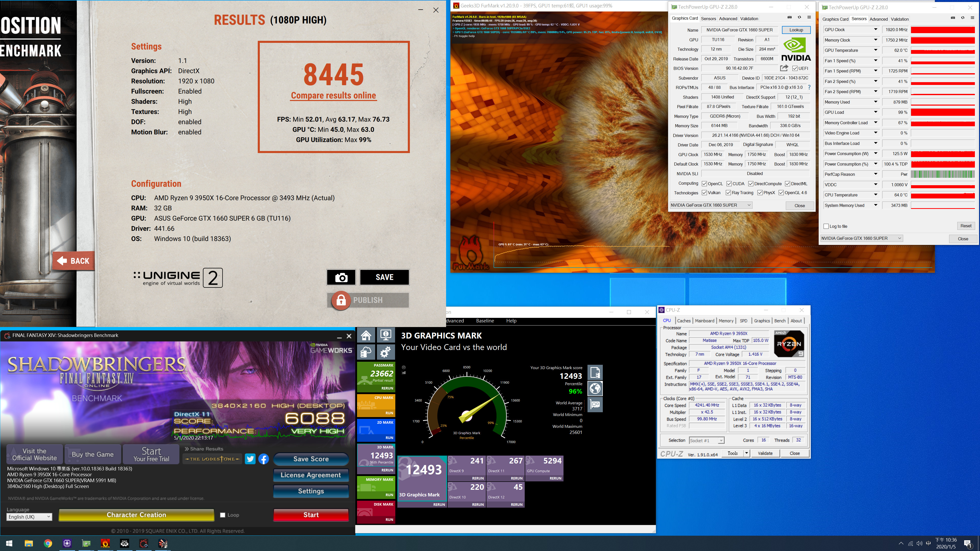Click GPU Clock red sensor graph

pos(943,30)
